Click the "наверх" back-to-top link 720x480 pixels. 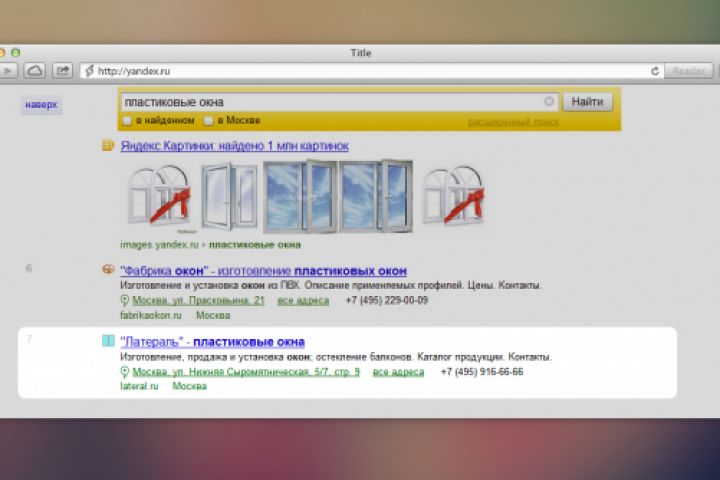click(x=41, y=105)
